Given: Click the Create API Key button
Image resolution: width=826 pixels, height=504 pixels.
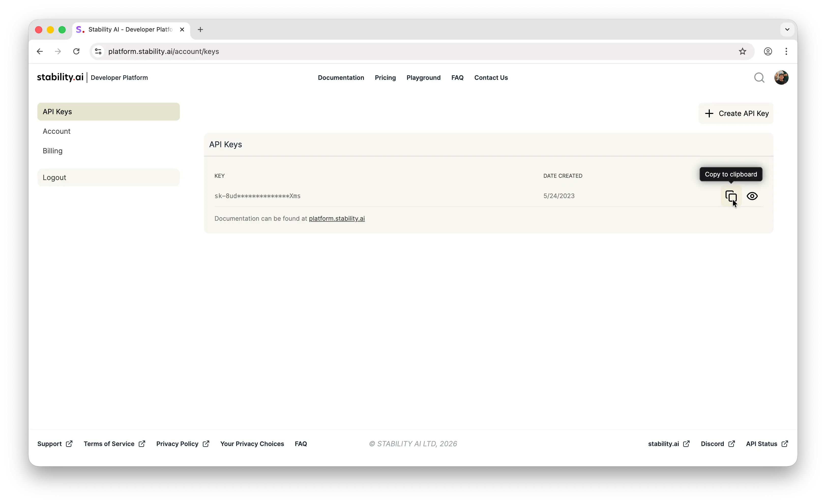Looking at the screenshot, I should [x=735, y=113].
